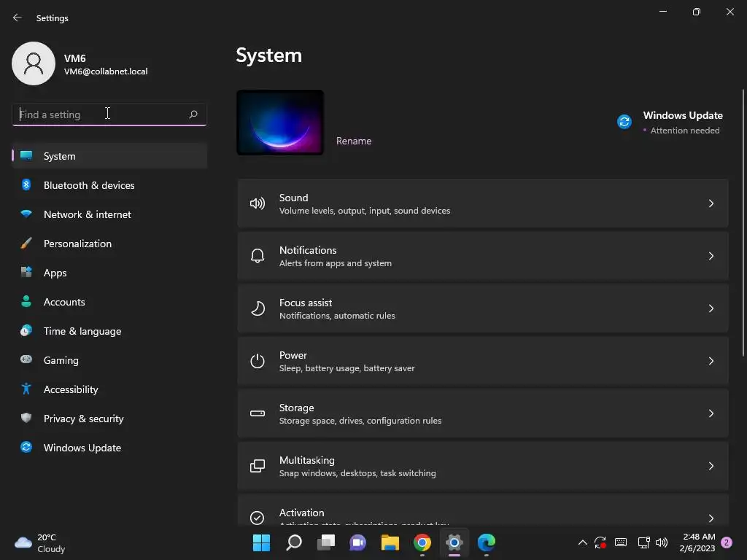Click the touch keyboard tray icon
This screenshot has height=560, width=747.
[x=621, y=542]
